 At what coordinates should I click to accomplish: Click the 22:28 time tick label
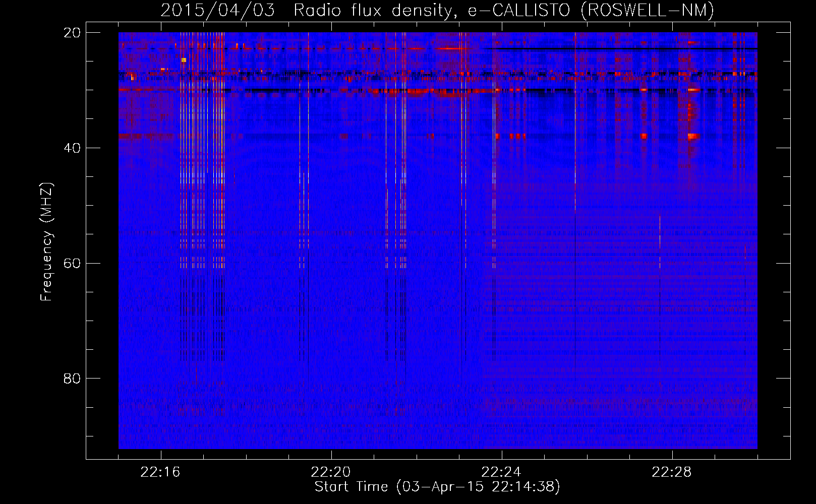point(672,472)
